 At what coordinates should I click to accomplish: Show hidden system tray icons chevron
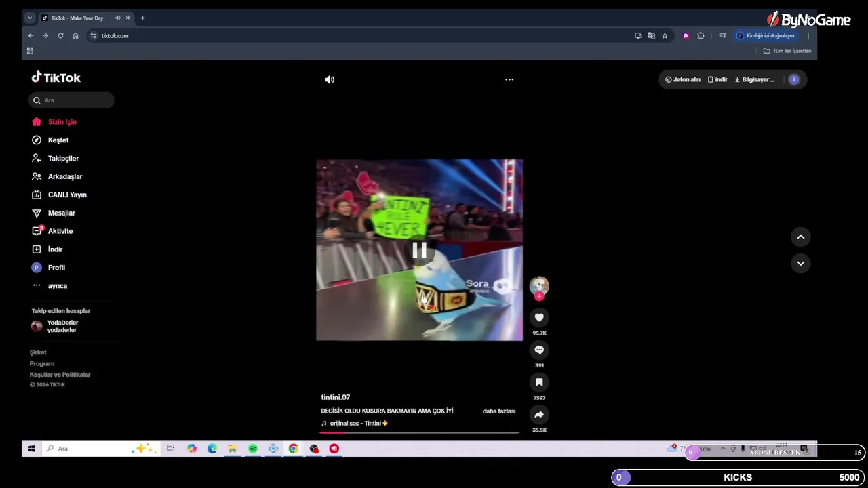(723, 449)
